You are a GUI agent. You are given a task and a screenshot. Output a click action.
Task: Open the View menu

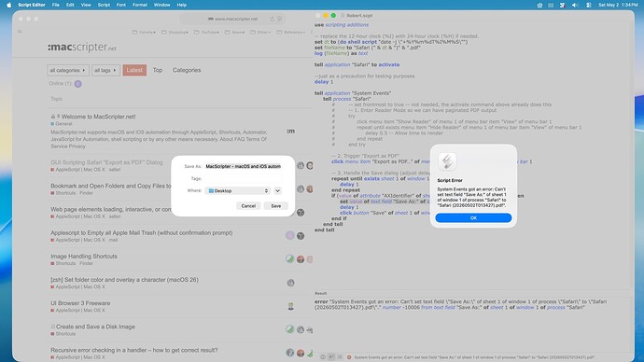(x=86, y=5)
